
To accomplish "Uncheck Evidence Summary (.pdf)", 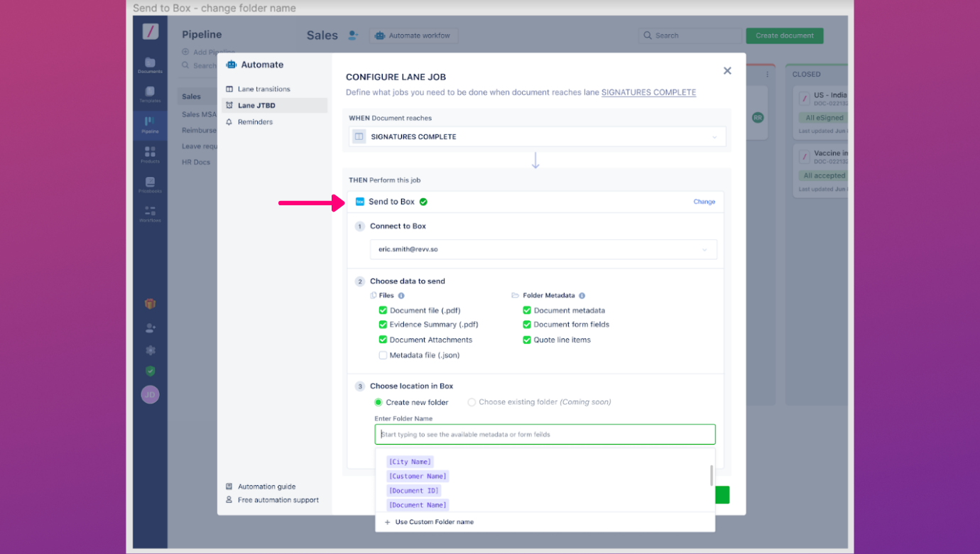I will (x=383, y=325).
